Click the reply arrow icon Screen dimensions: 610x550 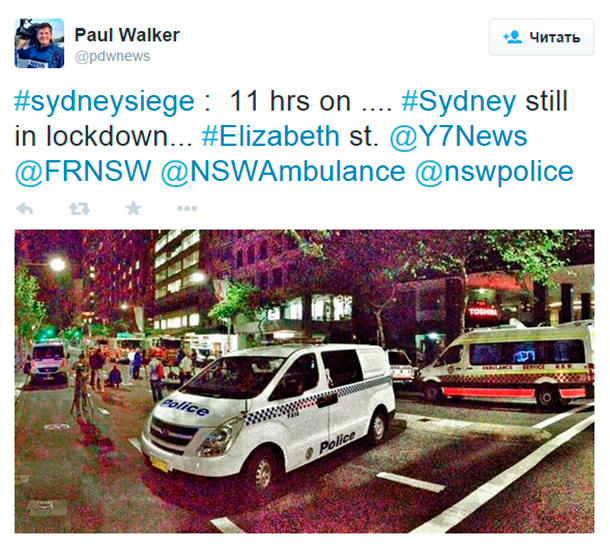pos(25,209)
